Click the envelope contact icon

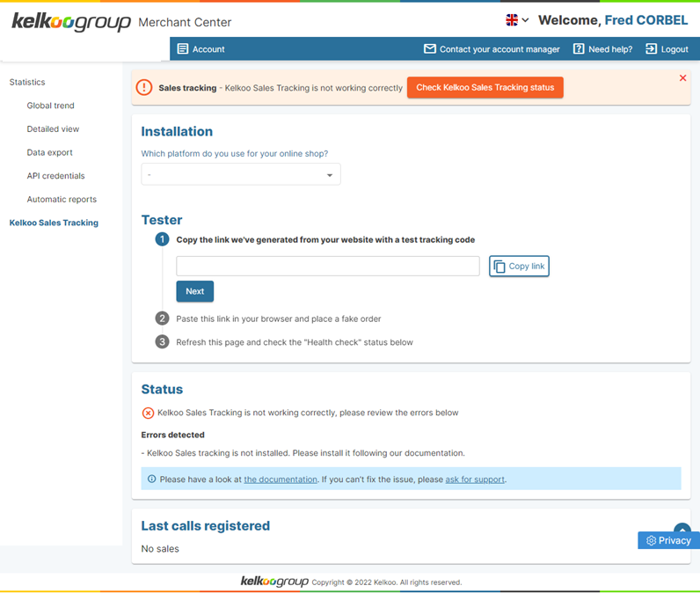point(429,48)
